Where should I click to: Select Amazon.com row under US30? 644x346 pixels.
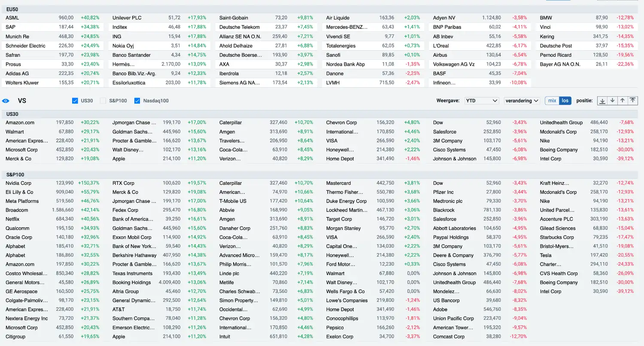[x=52, y=122]
